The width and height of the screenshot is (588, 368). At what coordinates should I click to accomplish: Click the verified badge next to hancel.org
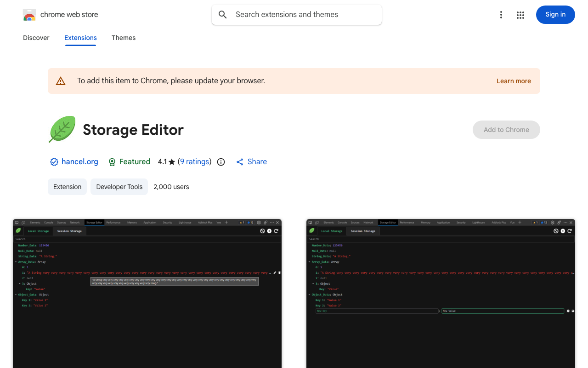click(54, 162)
